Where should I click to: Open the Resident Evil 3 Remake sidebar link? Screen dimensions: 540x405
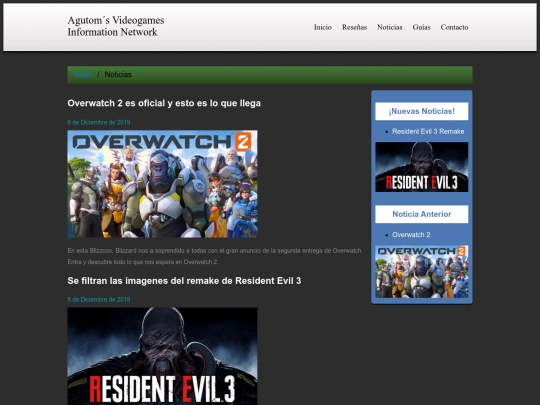coord(428,132)
